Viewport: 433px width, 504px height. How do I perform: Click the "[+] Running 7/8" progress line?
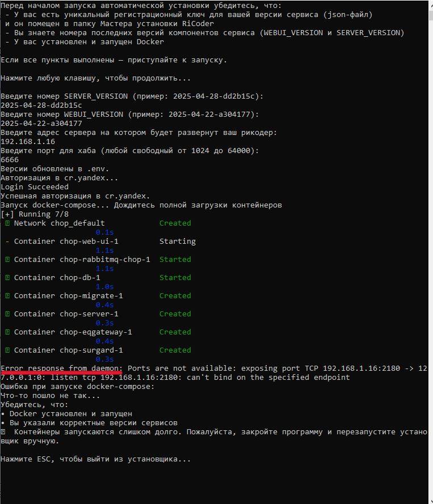(35, 214)
